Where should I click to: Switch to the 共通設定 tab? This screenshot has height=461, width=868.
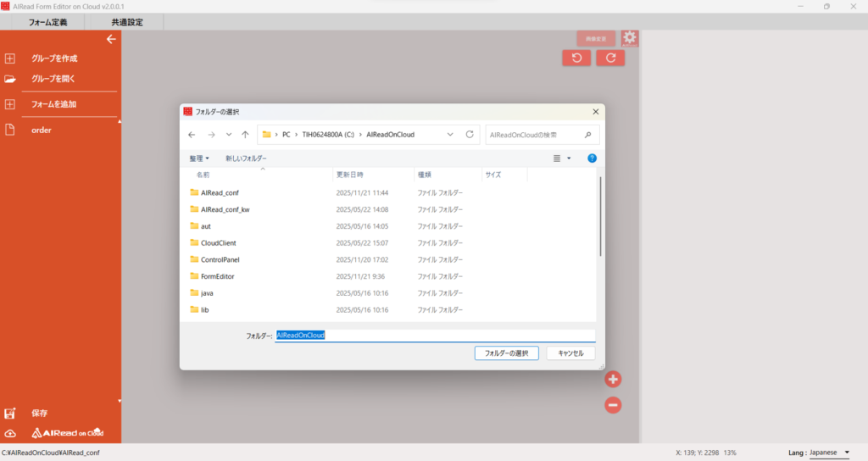pyautogui.click(x=127, y=22)
